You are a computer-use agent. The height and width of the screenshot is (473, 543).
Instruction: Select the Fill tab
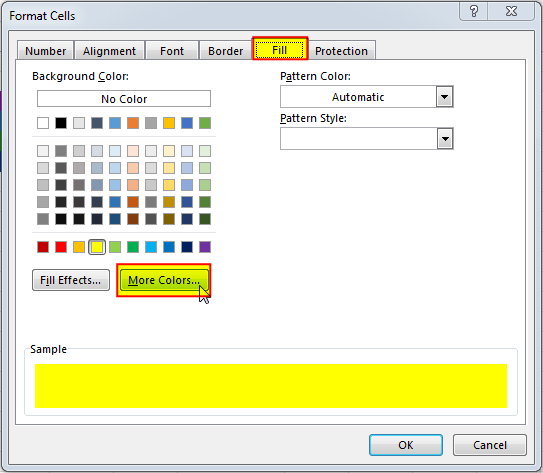[280, 49]
